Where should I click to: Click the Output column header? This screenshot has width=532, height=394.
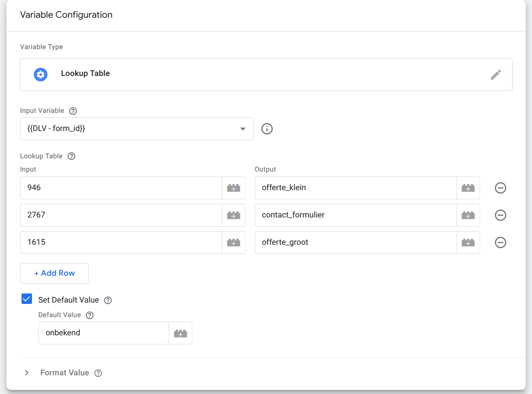266,169
